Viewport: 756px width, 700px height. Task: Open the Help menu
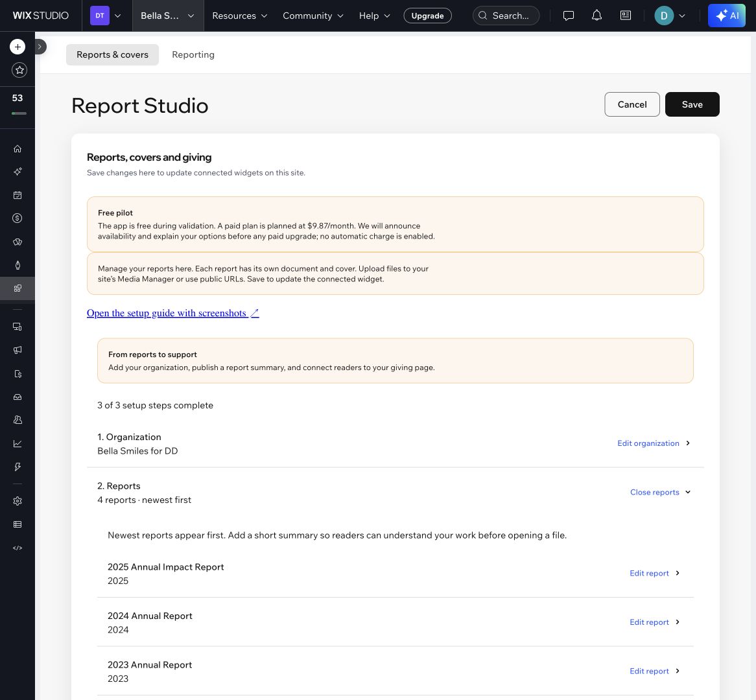point(375,16)
